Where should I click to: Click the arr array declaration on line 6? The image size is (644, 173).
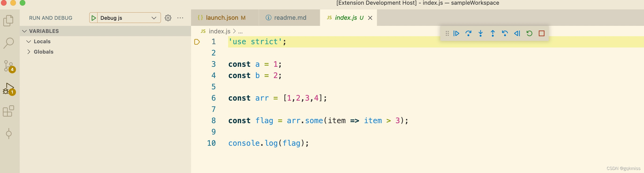[277, 98]
